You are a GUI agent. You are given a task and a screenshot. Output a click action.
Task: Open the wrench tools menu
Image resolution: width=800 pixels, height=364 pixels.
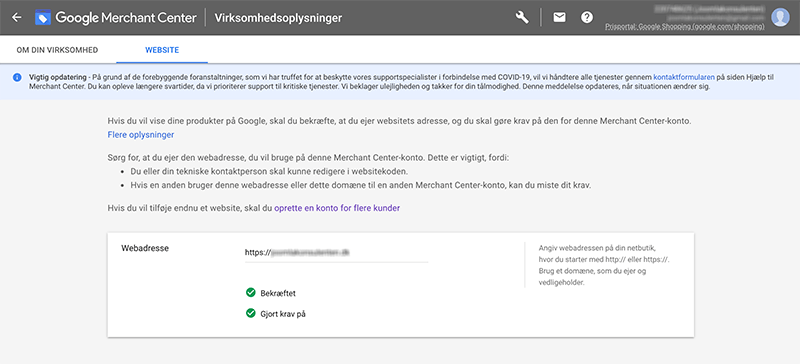click(x=522, y=17)
